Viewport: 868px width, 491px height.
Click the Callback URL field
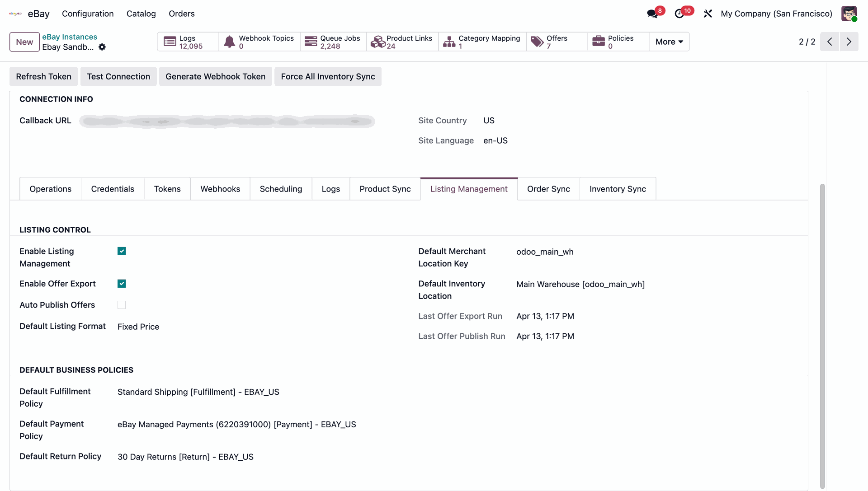[227, 121]
